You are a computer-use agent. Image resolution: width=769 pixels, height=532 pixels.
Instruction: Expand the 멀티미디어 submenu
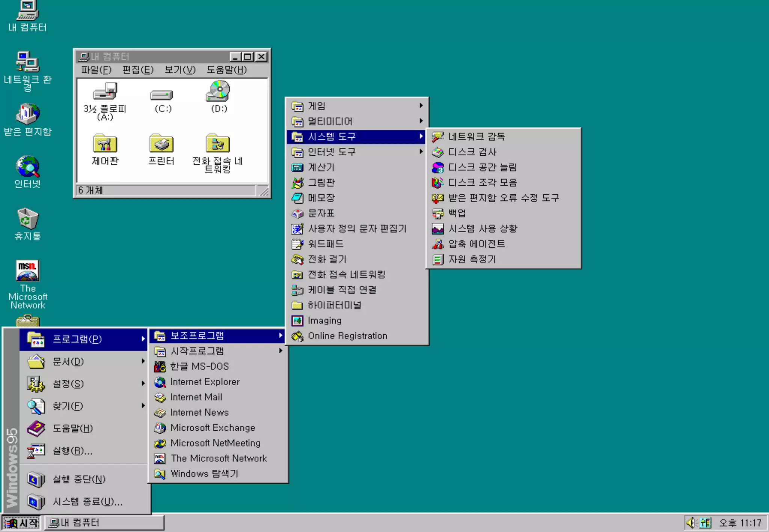tap(357, 121)
